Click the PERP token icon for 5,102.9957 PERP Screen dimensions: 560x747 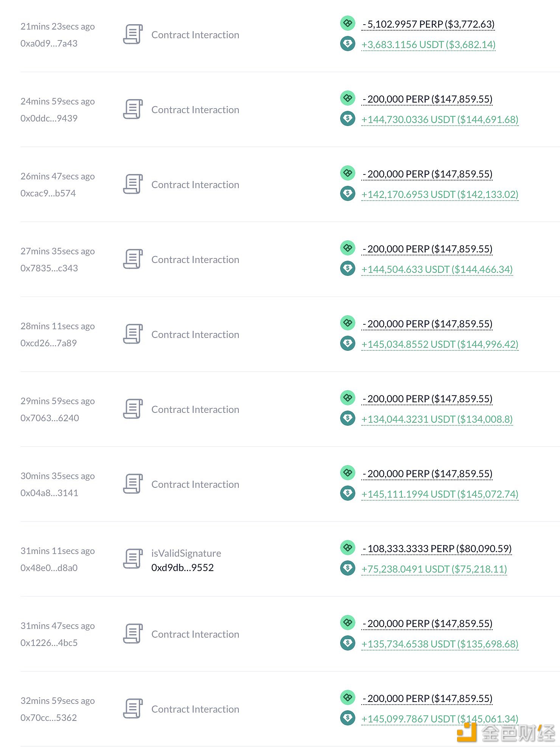(x=347, y=23)
